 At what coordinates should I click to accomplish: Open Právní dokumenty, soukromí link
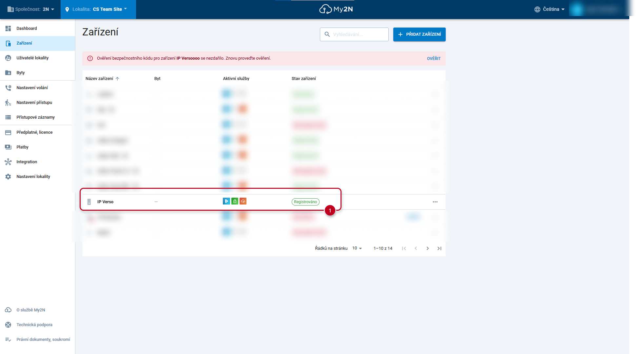[x=43, y=340]
